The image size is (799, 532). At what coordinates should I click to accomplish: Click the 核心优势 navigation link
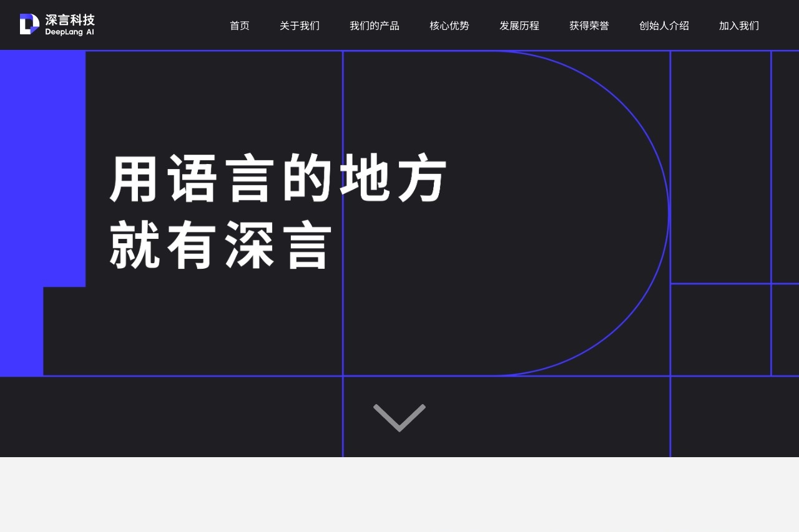[449, 26]
